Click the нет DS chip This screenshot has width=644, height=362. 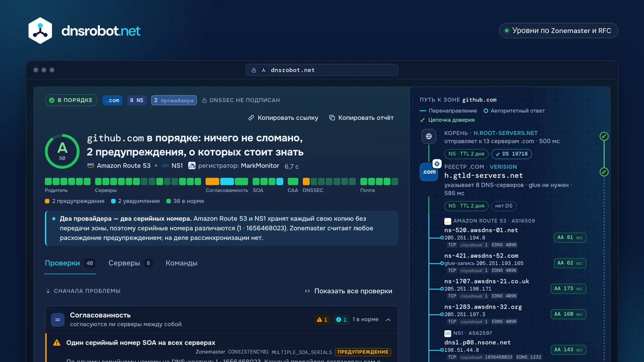(504, 206)
